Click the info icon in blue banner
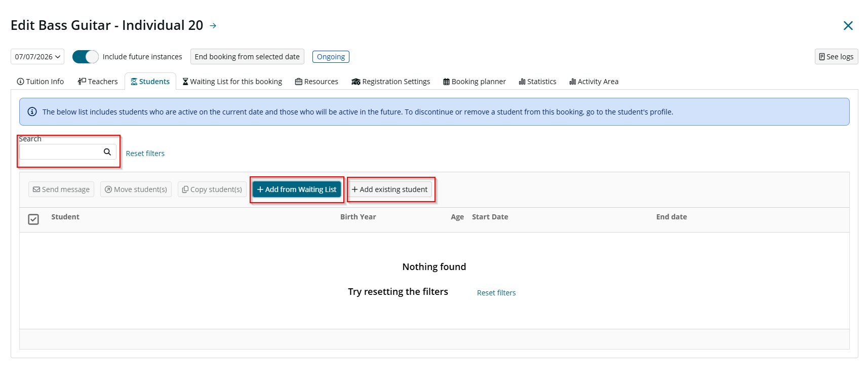This screenshot has height=381, width=868. (32, 112)
